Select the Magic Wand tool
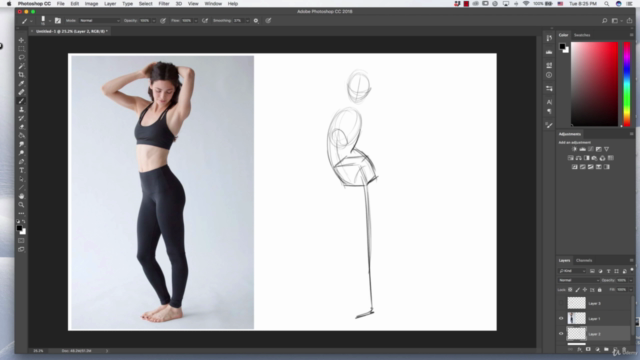 click(21, 66)
